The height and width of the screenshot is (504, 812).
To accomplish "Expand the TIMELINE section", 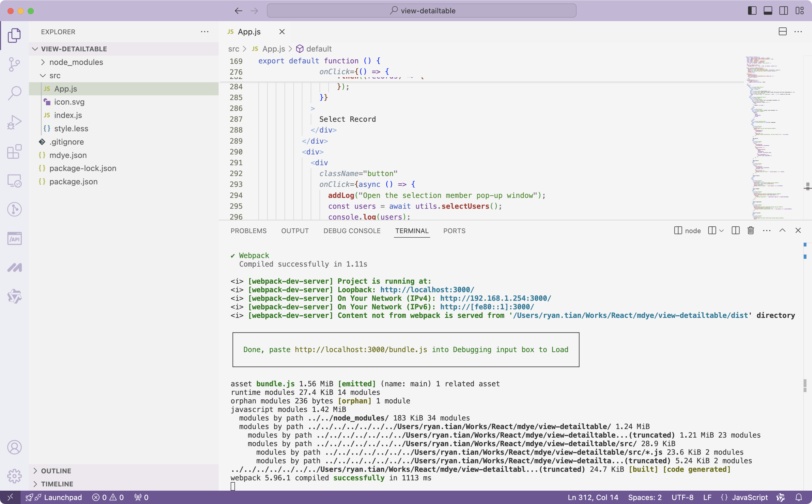I will (x=124, y=484).
